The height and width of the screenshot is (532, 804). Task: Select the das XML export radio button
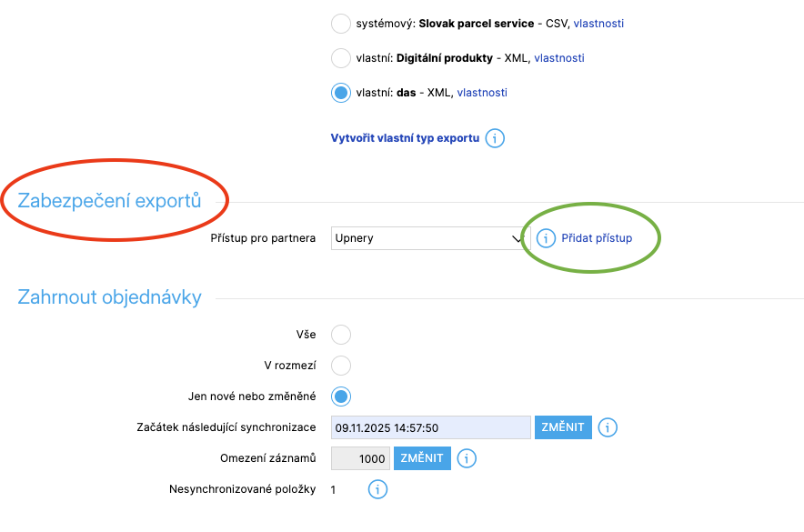pos(341,93)
